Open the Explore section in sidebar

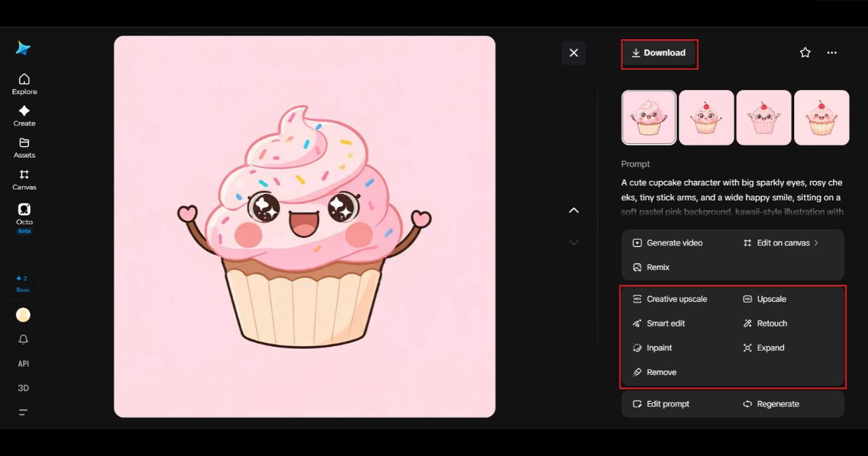coord(24,84)
